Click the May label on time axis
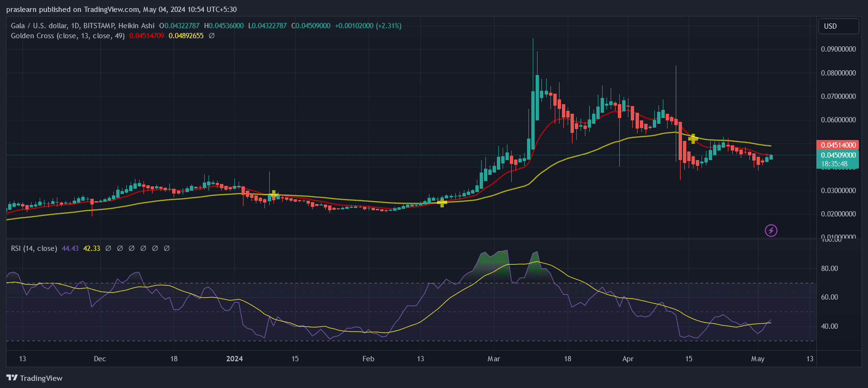 click(758, 359)
